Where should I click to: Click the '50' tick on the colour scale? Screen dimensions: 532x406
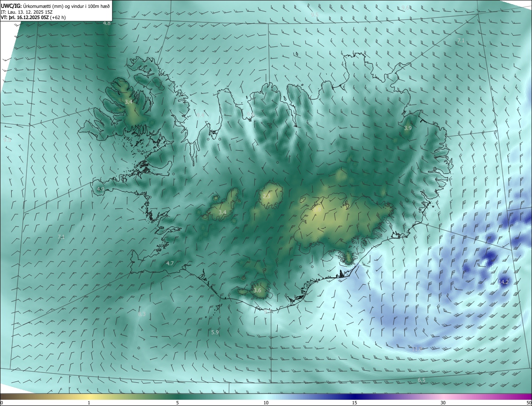pyautogui.click(x=529, y=403)
